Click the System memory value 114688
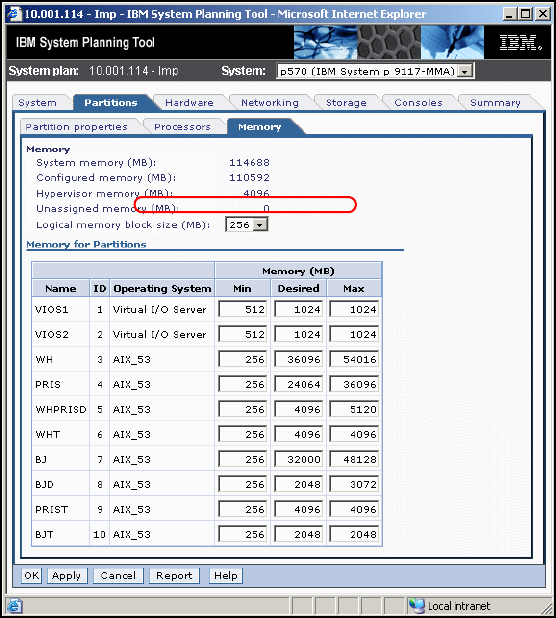Image resolution: width=556 pixels, height=618 pixels. pos(249,162)
